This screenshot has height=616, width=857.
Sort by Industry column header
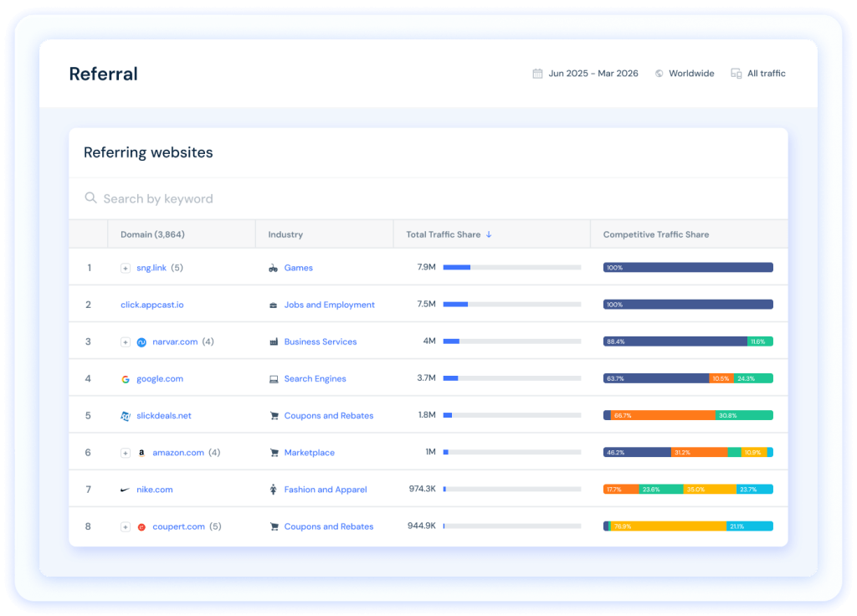click(285, 234)
